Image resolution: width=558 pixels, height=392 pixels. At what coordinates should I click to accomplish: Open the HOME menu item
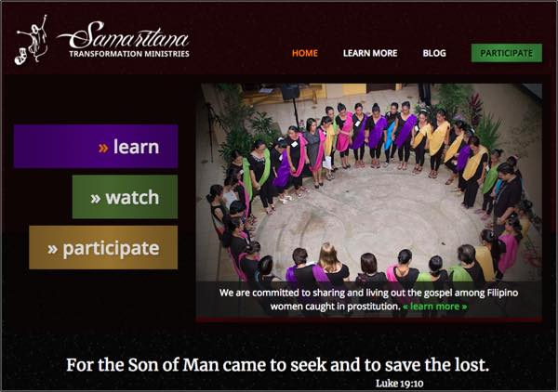pos(305,53)
